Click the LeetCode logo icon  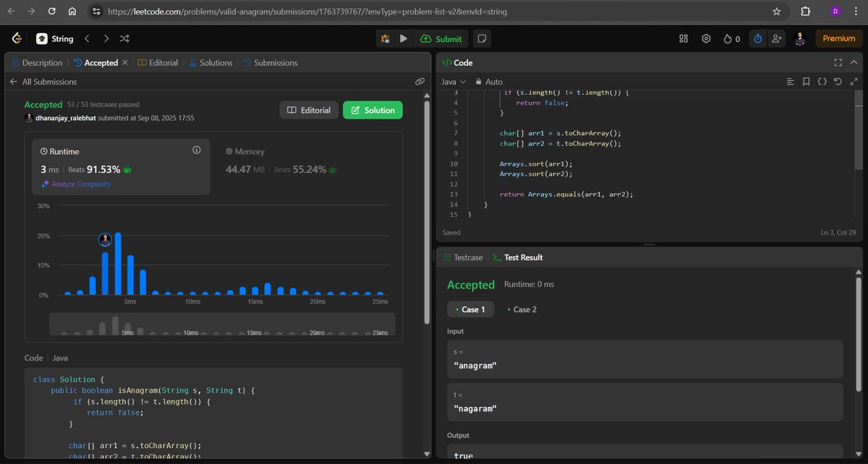click(x=16, y=38)
